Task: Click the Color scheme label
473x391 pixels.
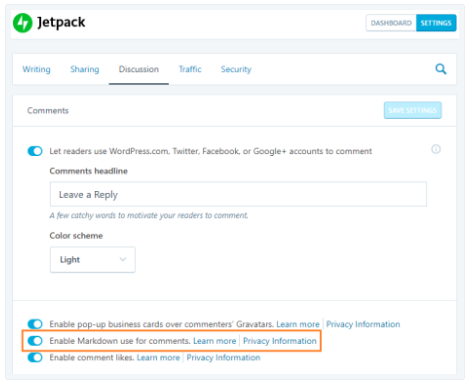Action: coord(76,236)
